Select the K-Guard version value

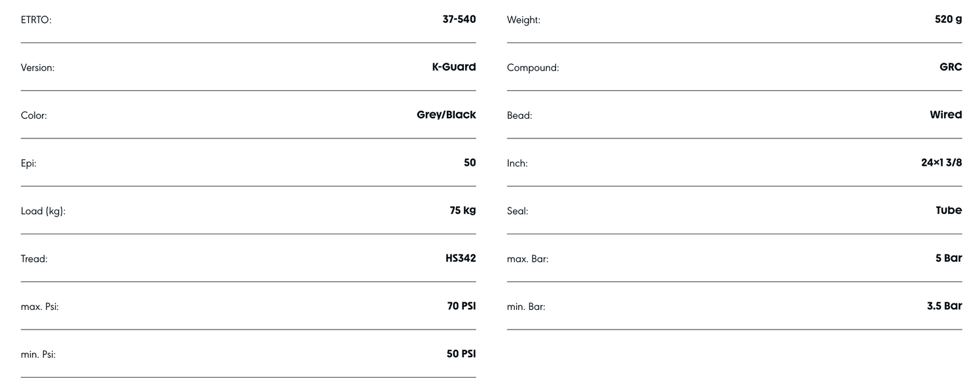(453, 67)
